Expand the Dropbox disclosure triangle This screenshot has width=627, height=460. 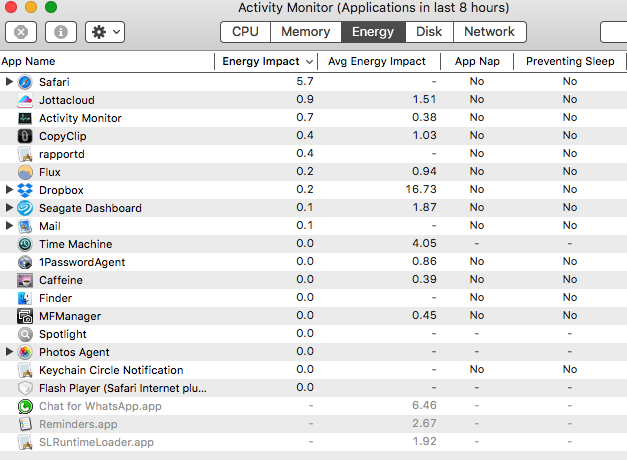tap(9, 190)
